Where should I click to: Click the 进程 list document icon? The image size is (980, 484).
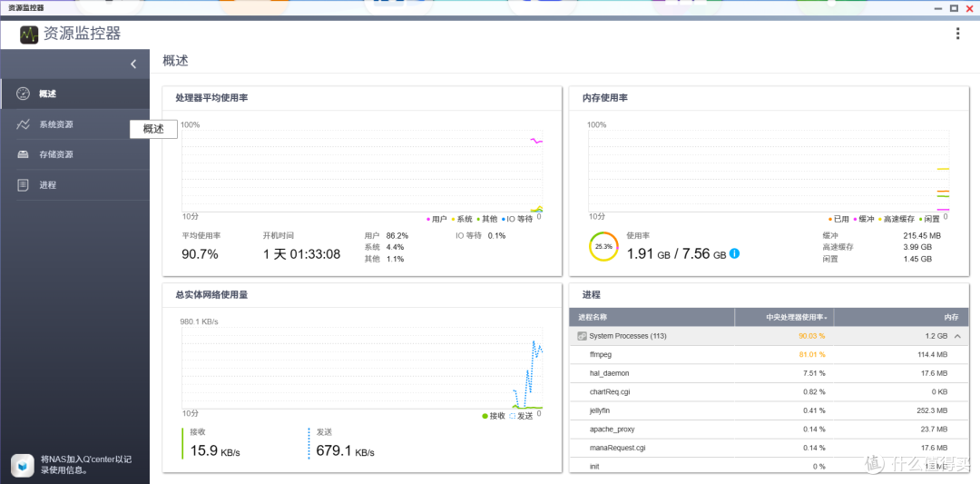click(x=23, y=185)
